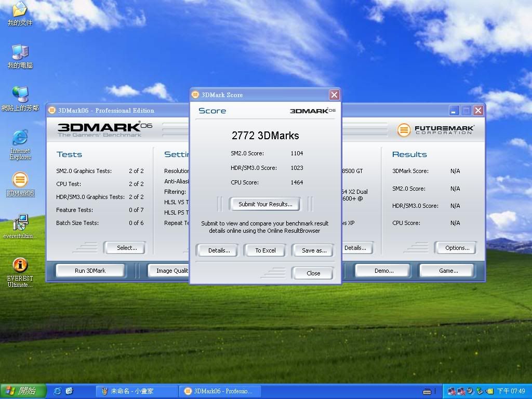Click the 3DMark06 main window title icon
Screen dimensions: 532x399
click(51, 110)
